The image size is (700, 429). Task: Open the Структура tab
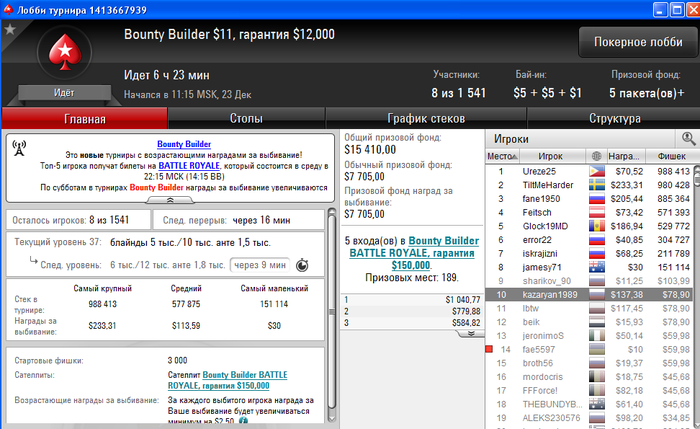click(x=614, y=118)
